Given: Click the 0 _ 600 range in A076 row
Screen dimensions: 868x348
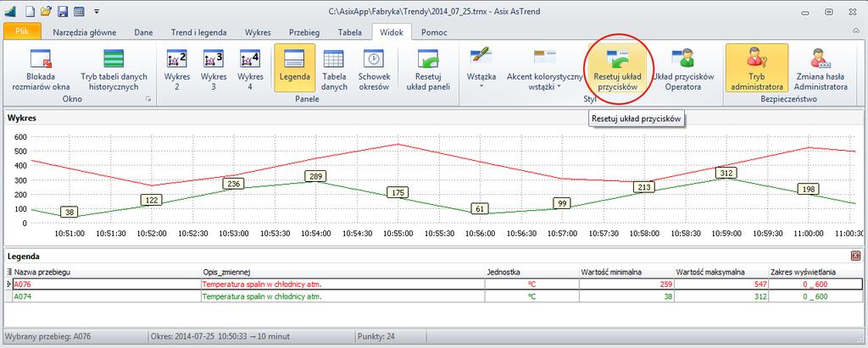Looking at the screenshot, I should pyautogui.click(x=815, y=284).
